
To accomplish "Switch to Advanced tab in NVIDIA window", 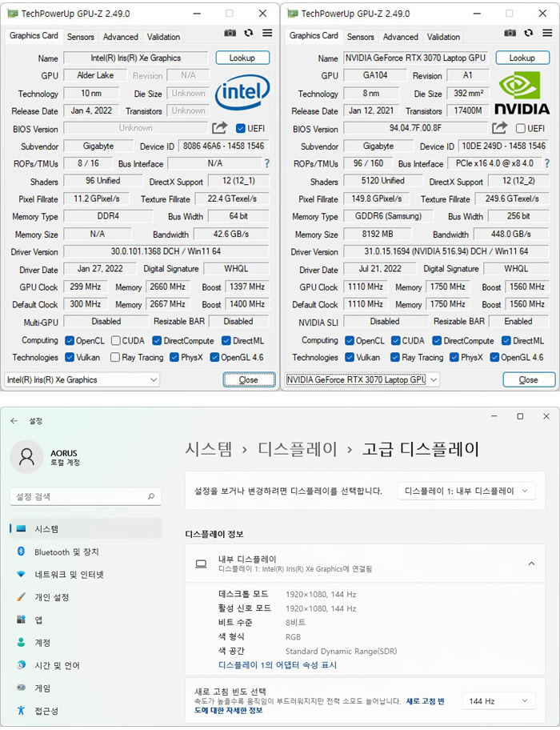I will click(401, 37).
